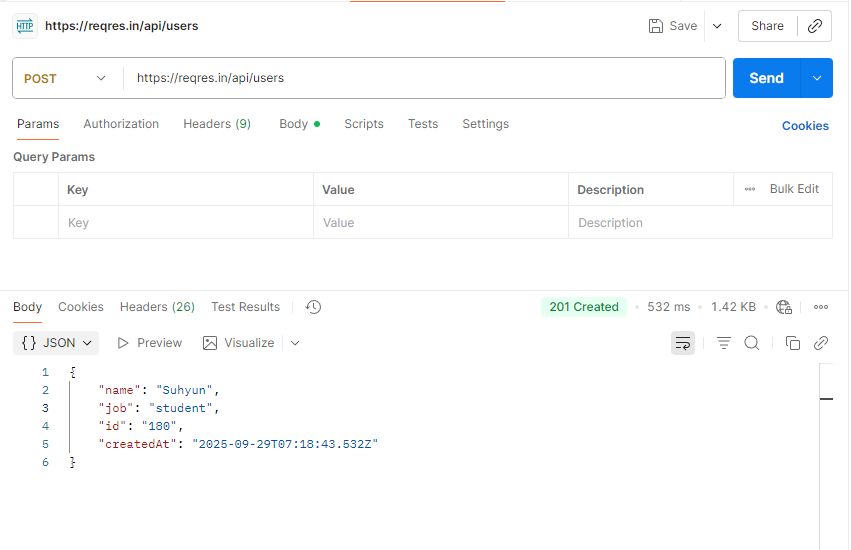Click the response link icon
The width and height of the screenshot is (851, 550).
[821, 343]
